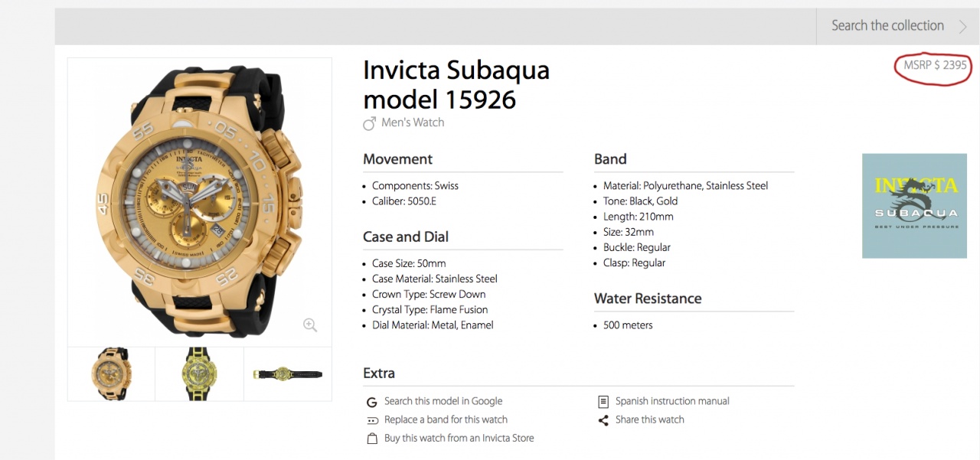Open Search this model in Google
The width and height of the screenshot is (980, 460).
443,401
